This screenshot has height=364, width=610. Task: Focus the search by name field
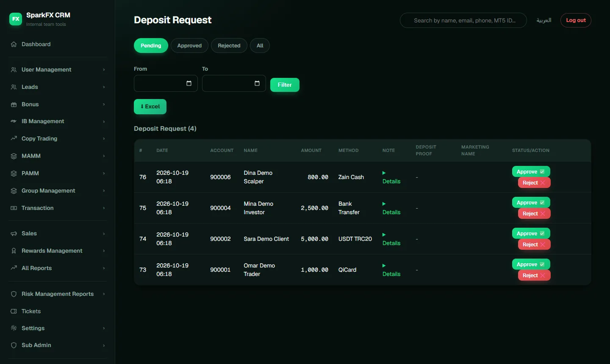(x=463, y=20)
